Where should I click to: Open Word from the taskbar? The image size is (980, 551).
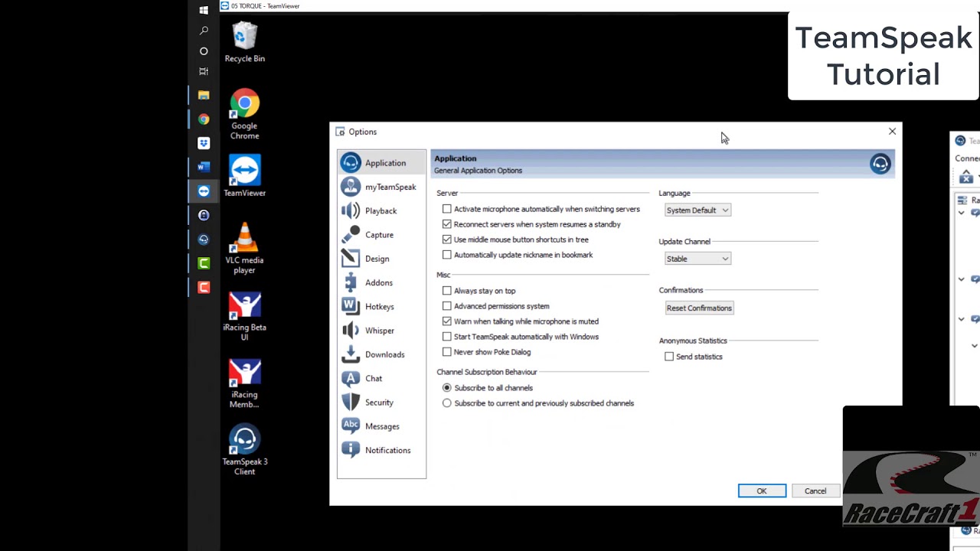[x=204, y=167]
